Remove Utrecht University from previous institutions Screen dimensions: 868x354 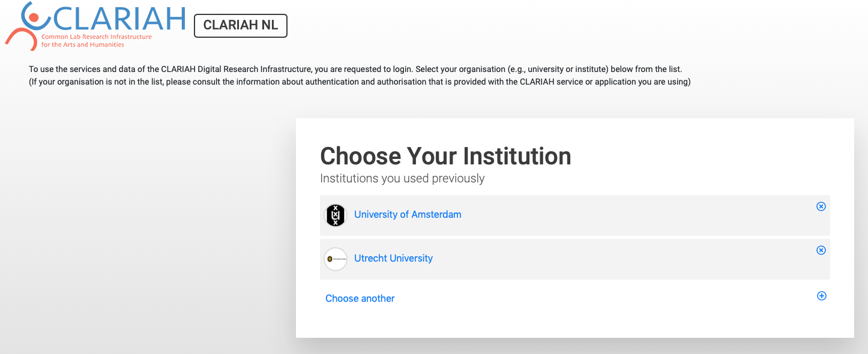pyautogui.click(x=821, y=250)
